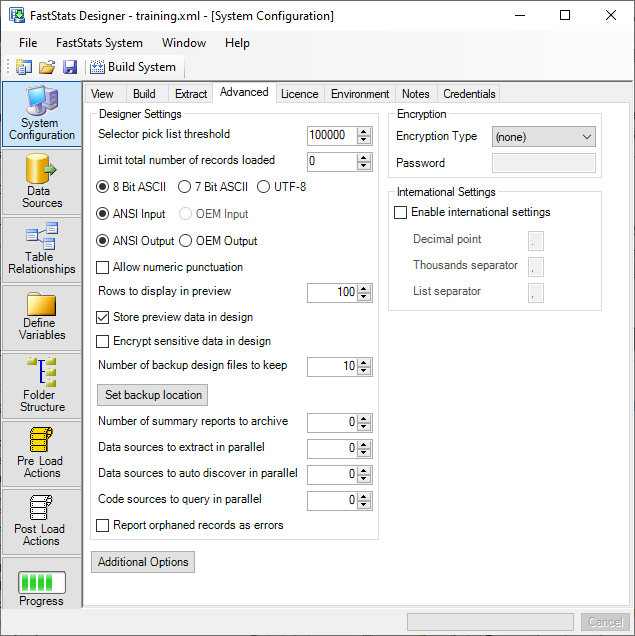Click the FastStats Designer title bar icon

click(x=17, y=15)
